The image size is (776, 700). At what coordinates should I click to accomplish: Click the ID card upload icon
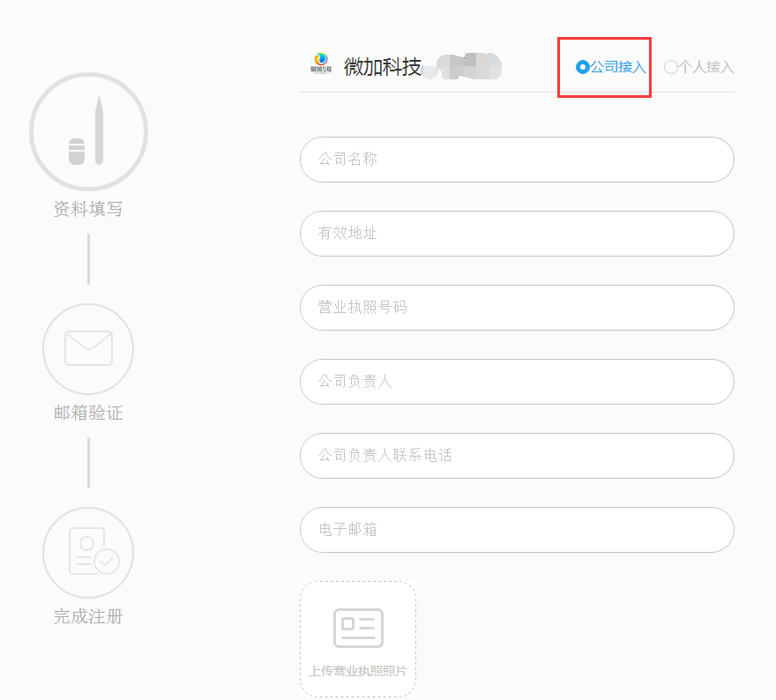click(x=358, y=628)
